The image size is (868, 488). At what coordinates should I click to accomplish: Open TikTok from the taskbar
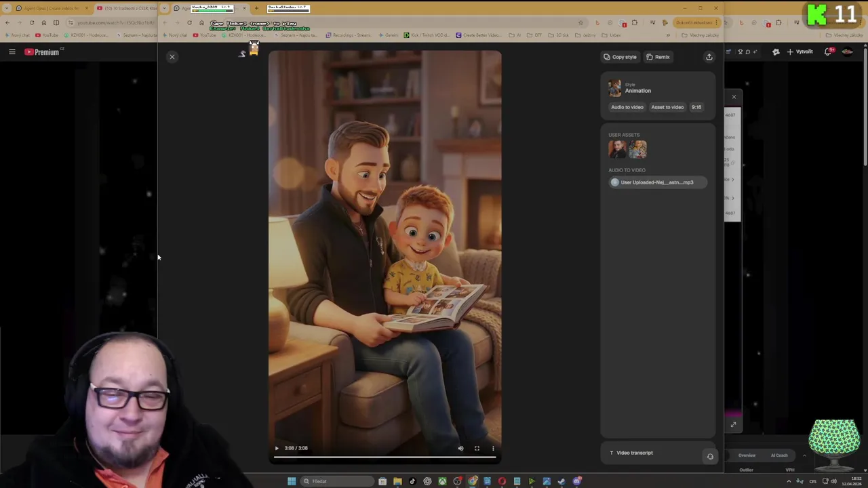(x=412, y=481)
